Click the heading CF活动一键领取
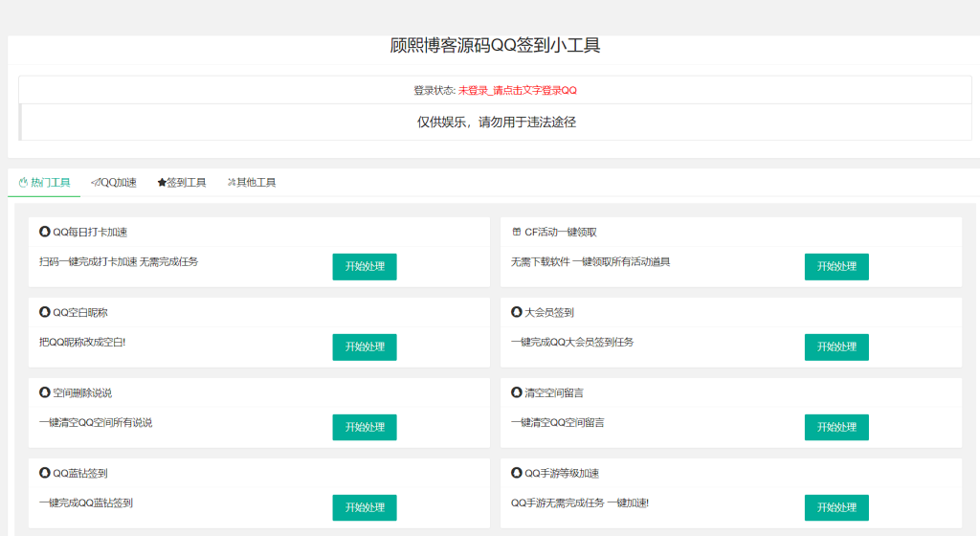Image resolution: width=980 pixels, height=536 pixels. (561, 233)
